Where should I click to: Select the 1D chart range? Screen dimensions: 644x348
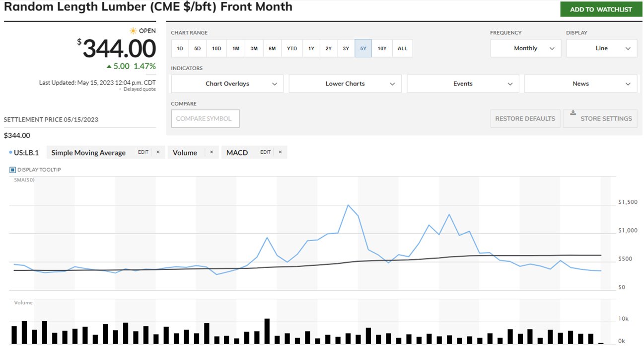pos(180,48)
